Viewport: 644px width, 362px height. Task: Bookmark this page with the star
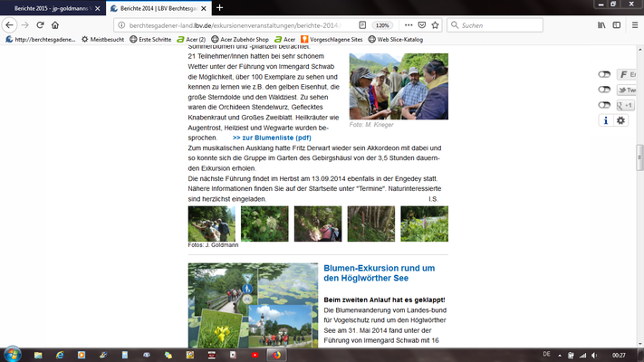[435, 25]
